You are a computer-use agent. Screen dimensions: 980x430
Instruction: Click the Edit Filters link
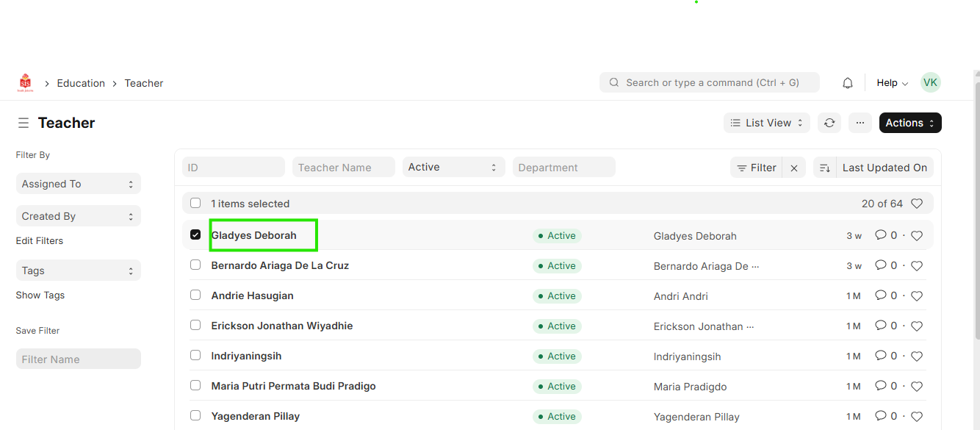[x=40, y=240]
